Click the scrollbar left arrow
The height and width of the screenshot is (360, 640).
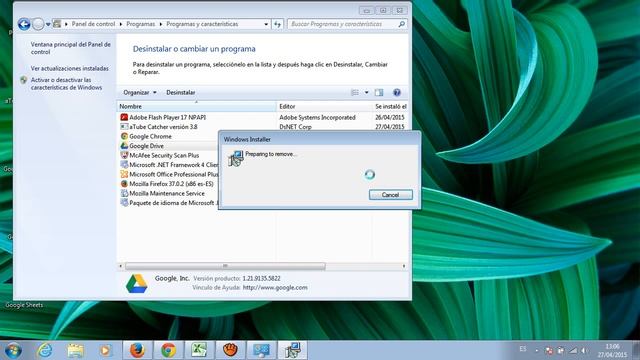pos(120,266)
